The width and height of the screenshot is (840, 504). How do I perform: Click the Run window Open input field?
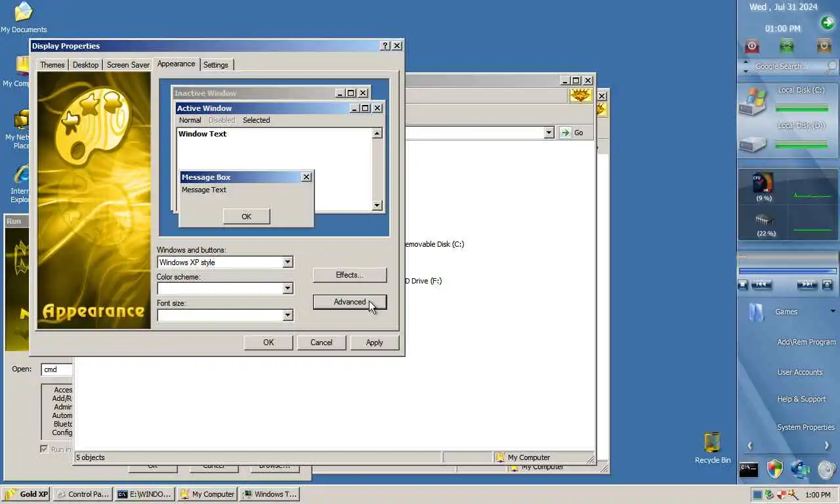click(57, 369)
